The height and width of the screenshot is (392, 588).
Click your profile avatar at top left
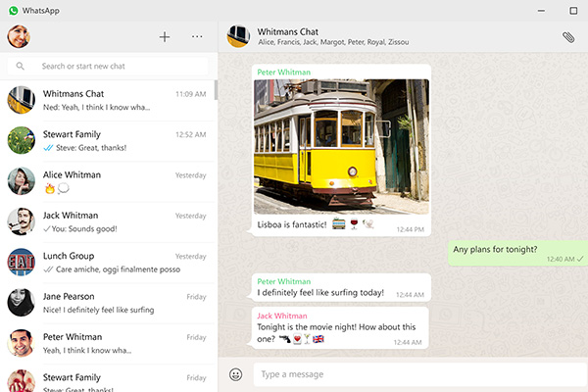[x=19, y=37]
